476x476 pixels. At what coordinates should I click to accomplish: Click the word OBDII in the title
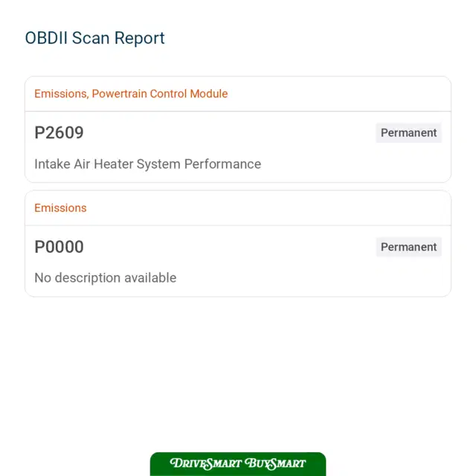point(46,38)
